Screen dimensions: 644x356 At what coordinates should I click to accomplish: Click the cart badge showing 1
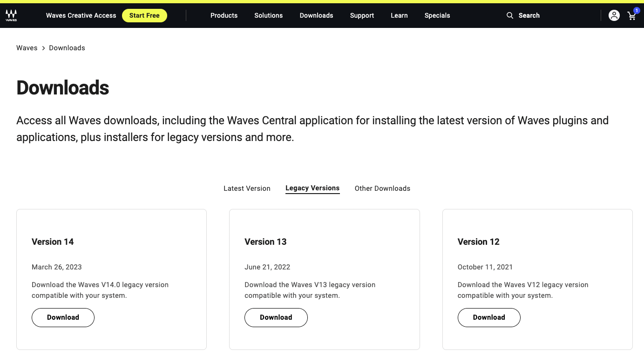coord(637,10)
